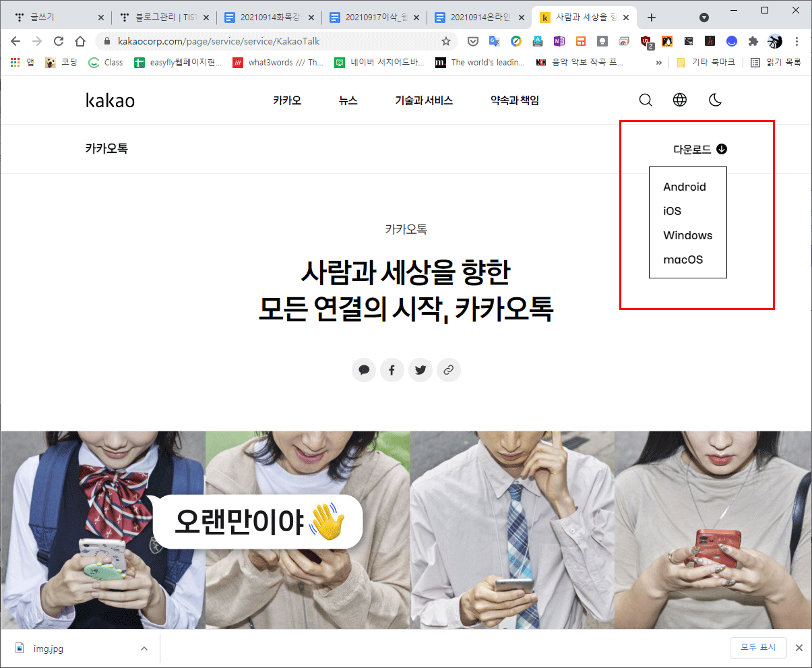Open the 읽기 목록 reading list
Screen dimensions: 812x668
coord(776,62)
